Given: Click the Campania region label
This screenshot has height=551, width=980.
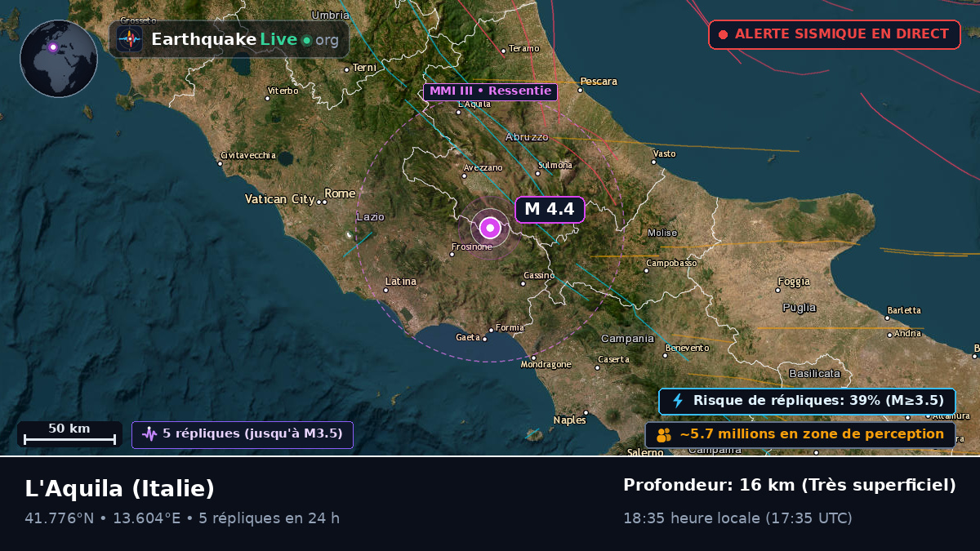Looking at the screenshot, I should [x=627, y=339].
